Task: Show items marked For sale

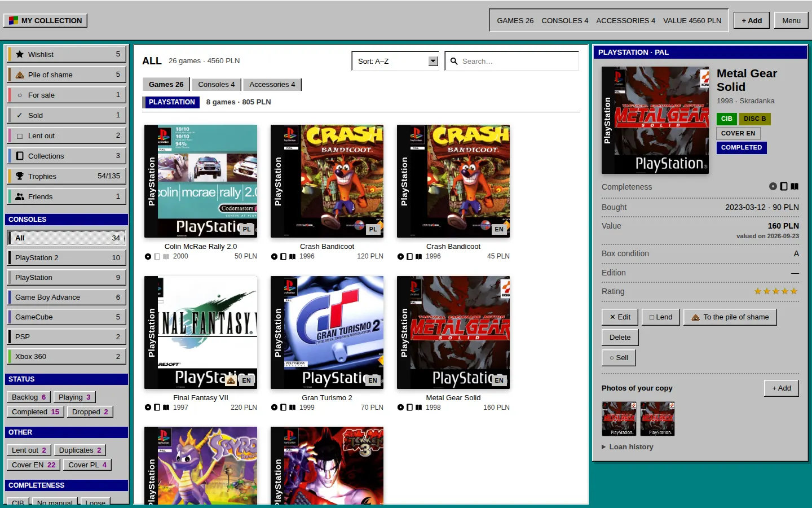Action: click(67, 95)
